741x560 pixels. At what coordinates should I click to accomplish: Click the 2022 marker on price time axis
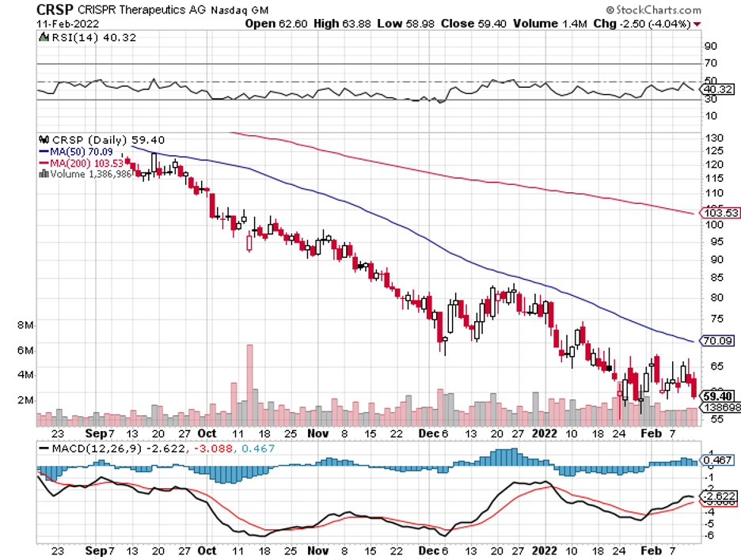coord(545,433)
